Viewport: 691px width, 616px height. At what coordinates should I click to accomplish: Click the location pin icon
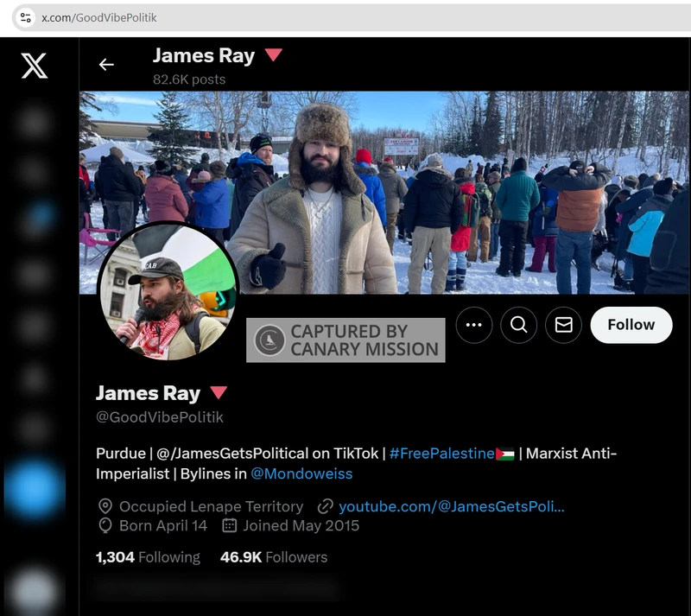pos(105,506)
